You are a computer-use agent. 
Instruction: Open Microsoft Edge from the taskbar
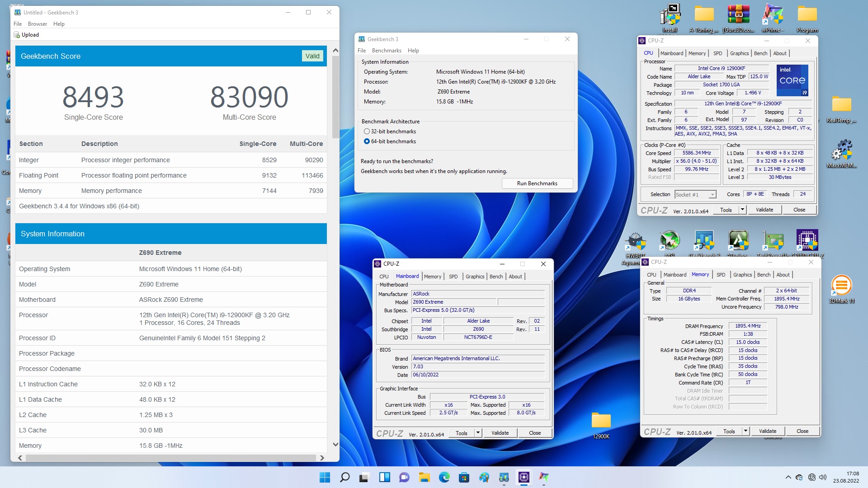[x=444, y=477]
